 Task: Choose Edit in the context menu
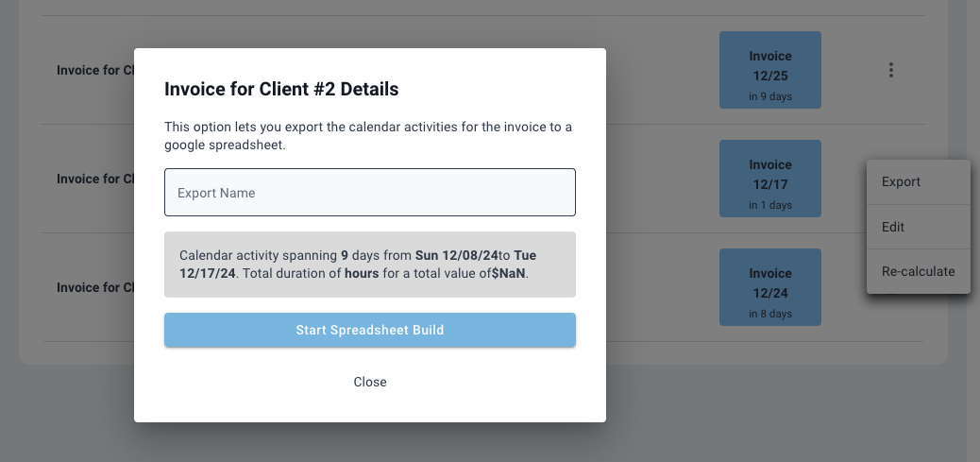[893, 227]
